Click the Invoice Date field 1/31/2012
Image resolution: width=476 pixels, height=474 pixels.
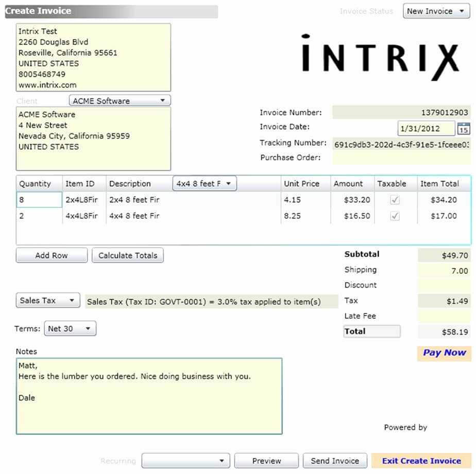click(426, 128)
